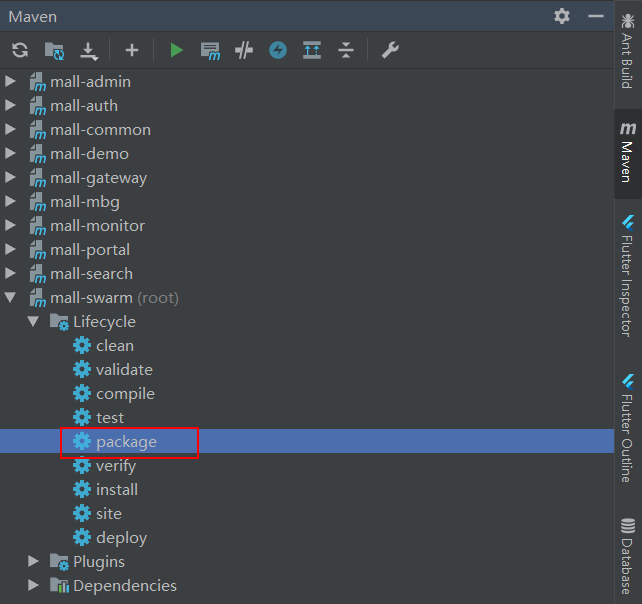Expand the mall-gateway module
The image size is (642, 604).
(10, 177)
